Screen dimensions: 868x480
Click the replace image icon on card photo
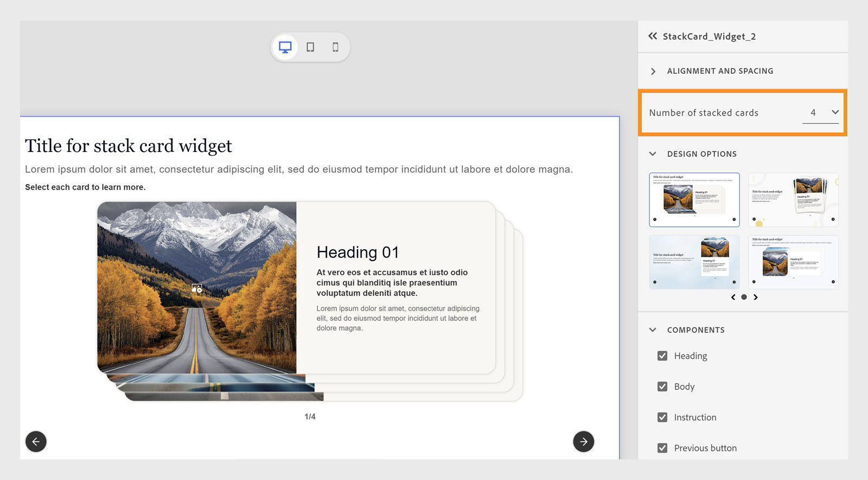197,288
